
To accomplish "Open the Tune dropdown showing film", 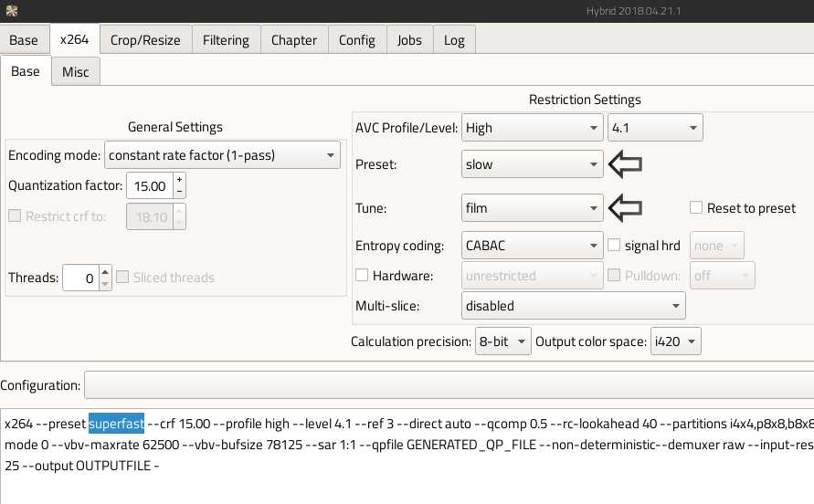I will 532,208.
